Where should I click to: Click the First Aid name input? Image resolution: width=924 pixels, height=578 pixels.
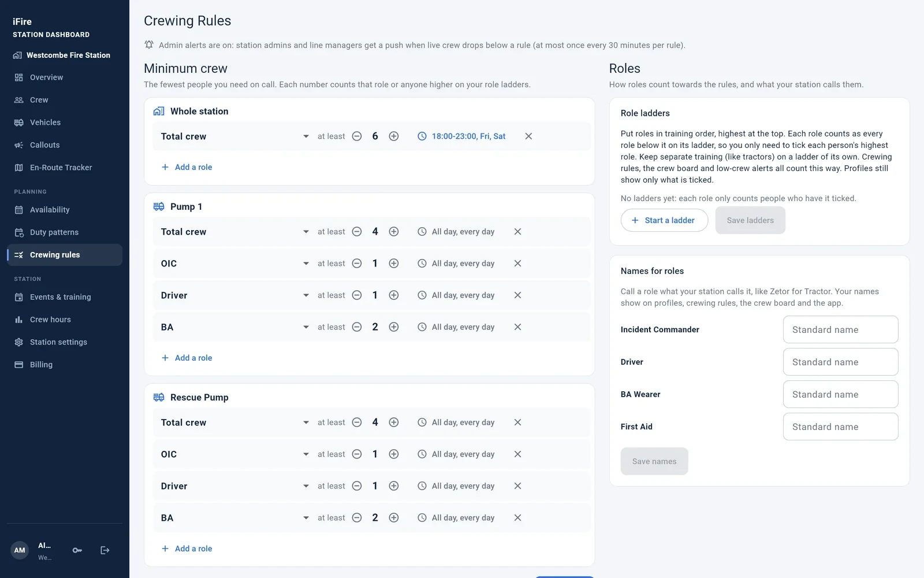coord(840,427)
